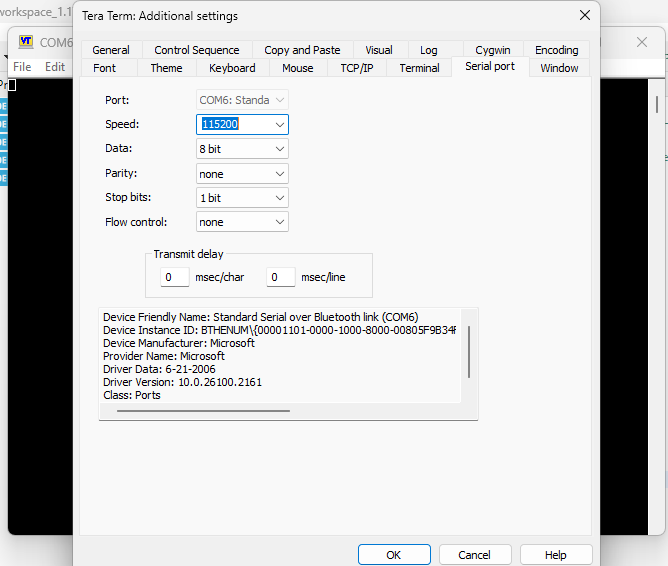The height and width of the screenshot is (566, 668).
Task: Close the Additional settings dialog
Action: [x=584, y=16]
